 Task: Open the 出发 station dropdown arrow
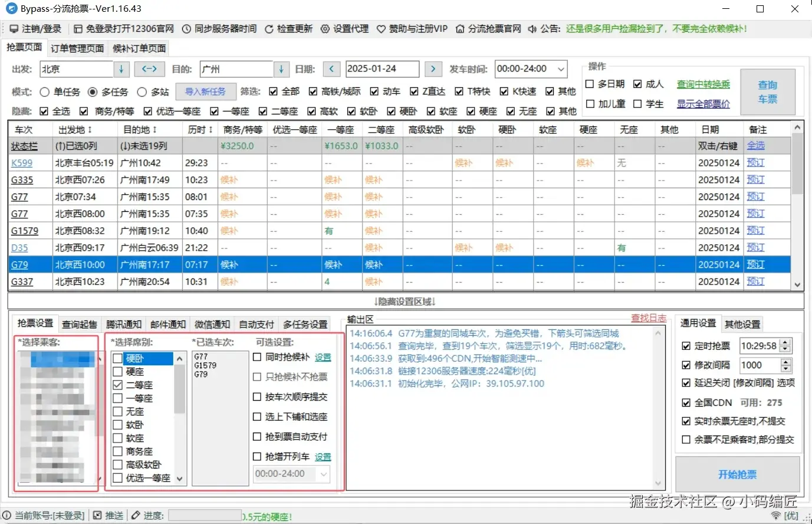(x=121, y=69)
